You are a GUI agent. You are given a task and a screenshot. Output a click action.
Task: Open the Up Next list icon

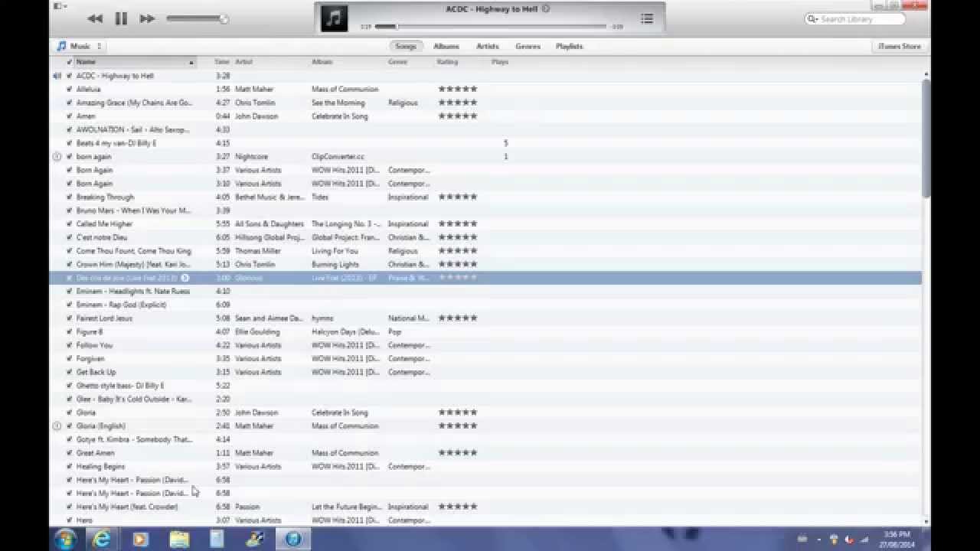click(647, 18)
